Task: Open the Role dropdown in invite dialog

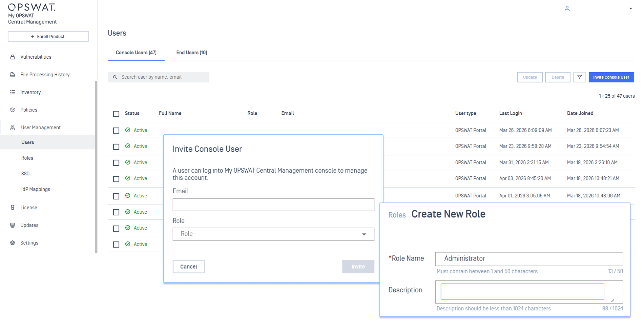Action: [x=273, y=234]
